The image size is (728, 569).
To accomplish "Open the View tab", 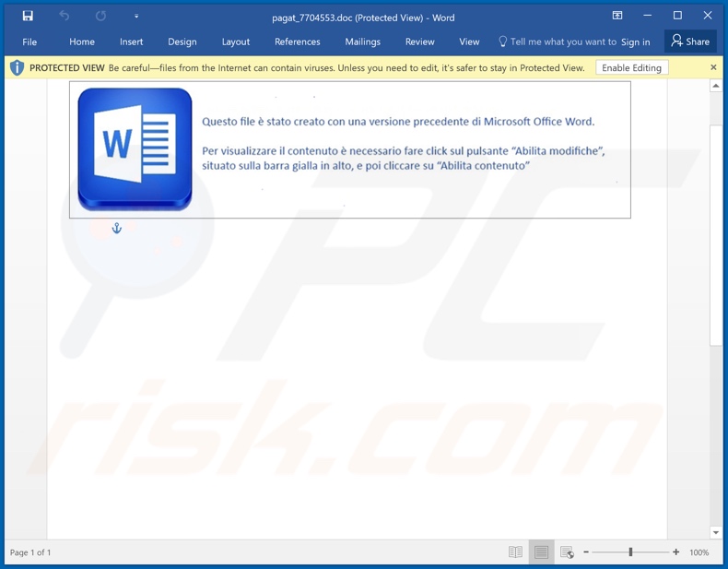I will [x=469, y=41].
